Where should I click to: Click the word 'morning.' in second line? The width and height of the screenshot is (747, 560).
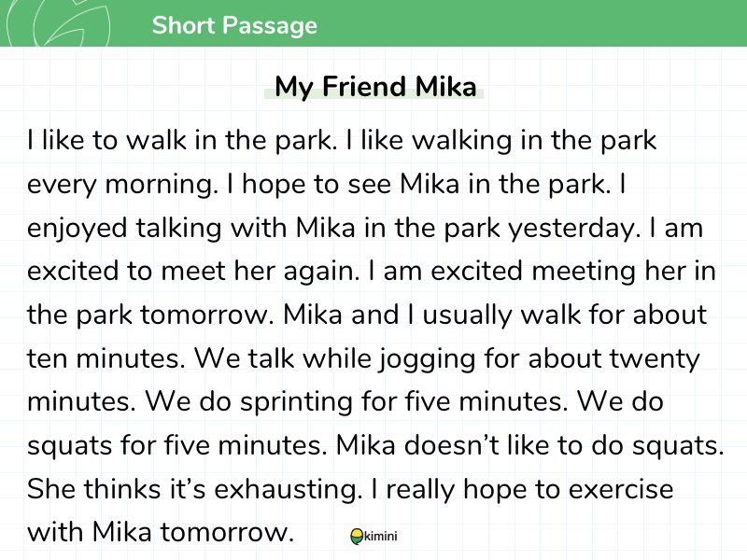162,184
